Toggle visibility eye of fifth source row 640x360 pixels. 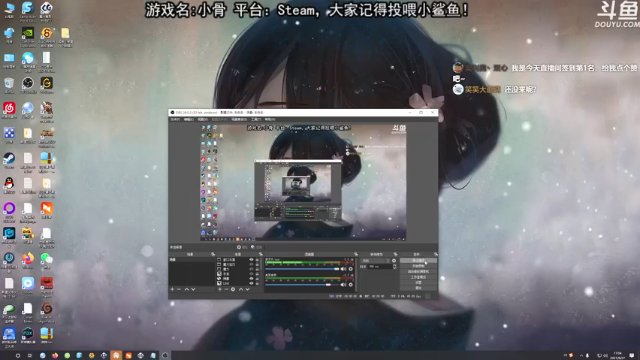pos(251,279)
